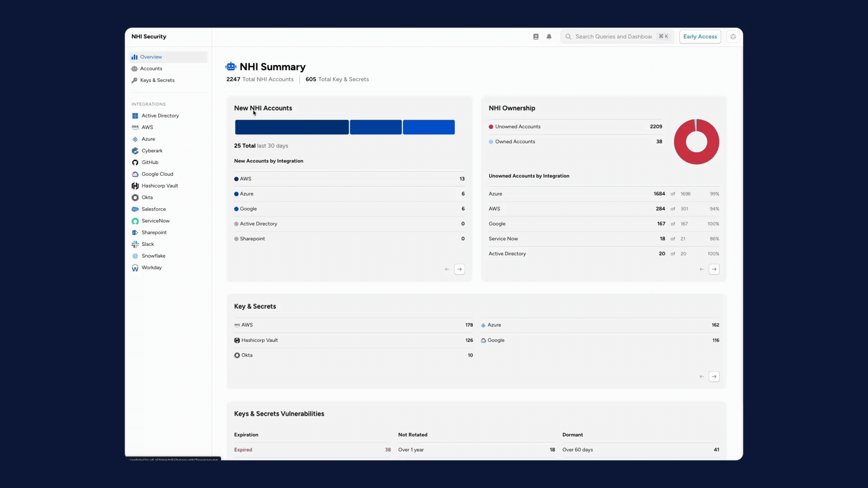This screenshot has width=868, height=488.
Task: Open the docs book icon in header
Action: coord(536,37)
